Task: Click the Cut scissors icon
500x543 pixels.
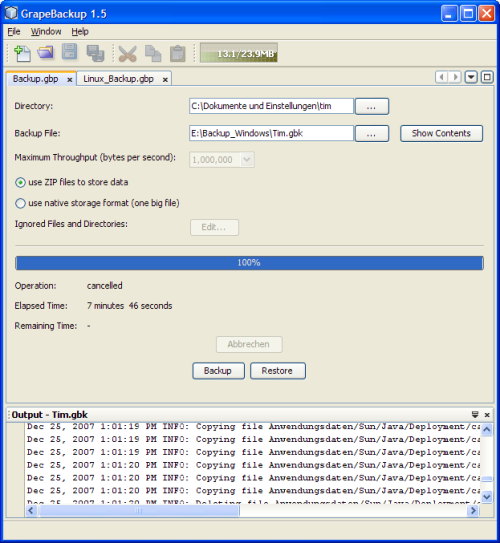Action: (x=127, y=54)
